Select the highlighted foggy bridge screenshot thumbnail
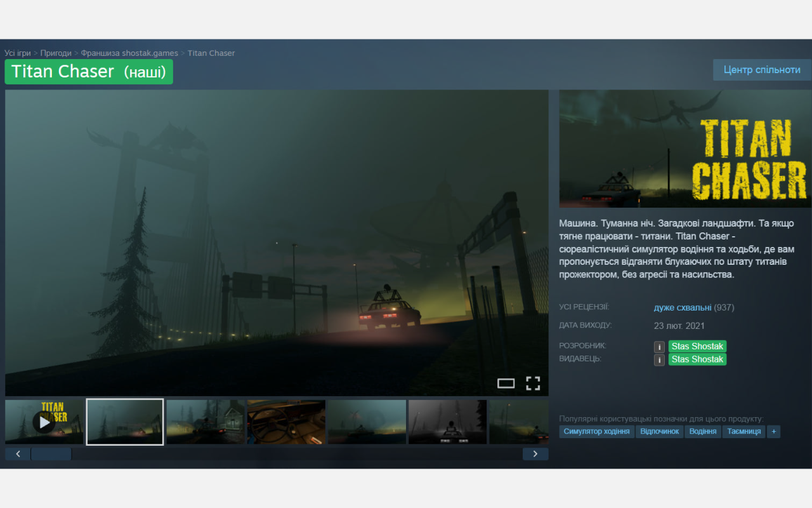 [125, 422]
